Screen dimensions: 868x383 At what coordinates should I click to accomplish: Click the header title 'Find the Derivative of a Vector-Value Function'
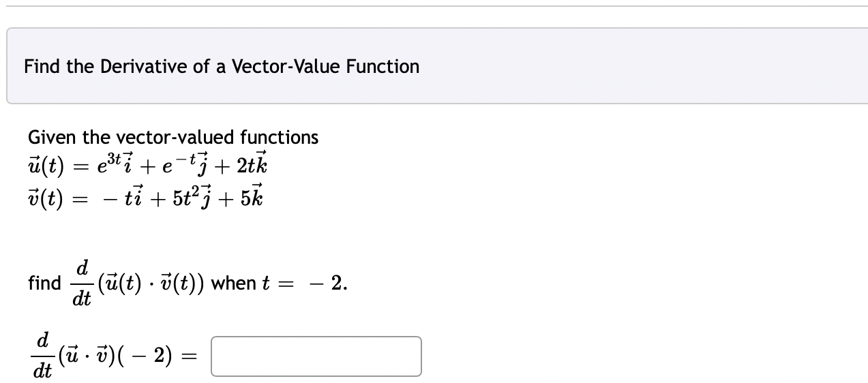[x=222, y=67]
